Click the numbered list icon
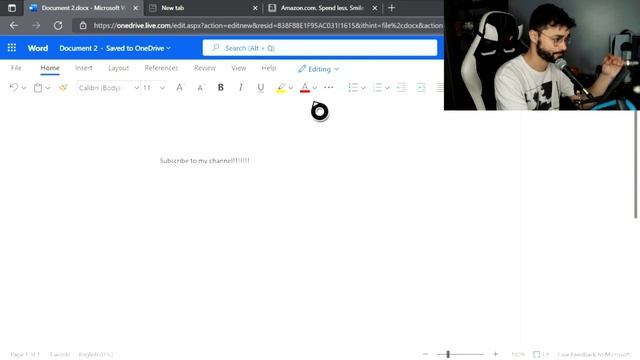 377,87
